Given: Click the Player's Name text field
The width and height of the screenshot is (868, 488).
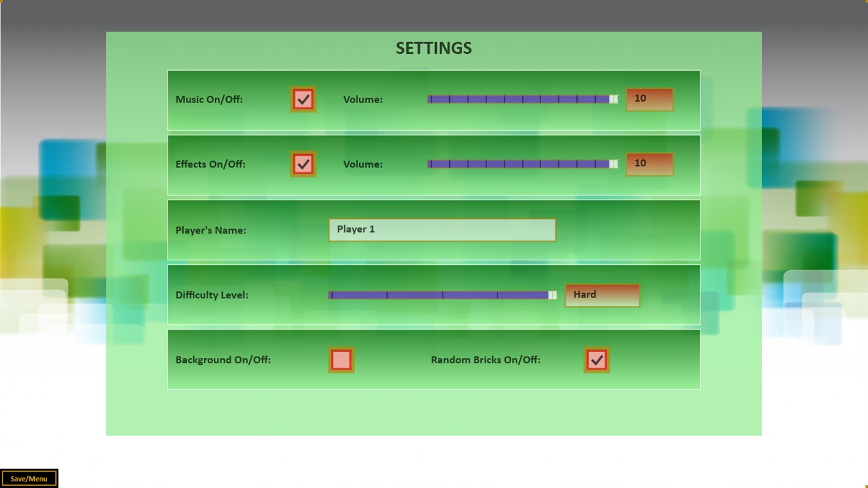Looking at the screenshot, I should [x=442, y=229].
